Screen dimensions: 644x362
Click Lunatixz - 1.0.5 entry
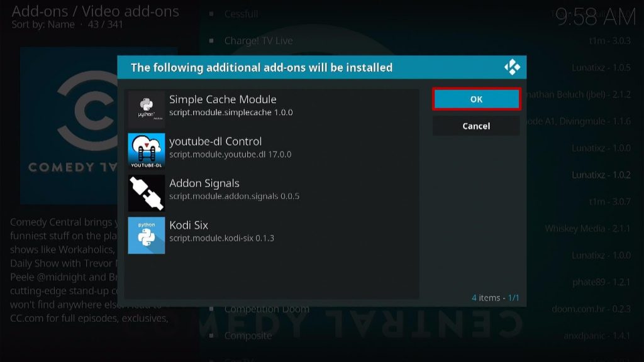tap(601, 68)
